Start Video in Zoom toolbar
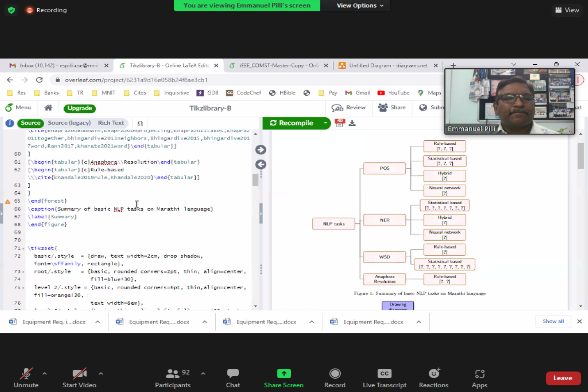The height and width of the screenshot is (392, 588). coord(79,378)
